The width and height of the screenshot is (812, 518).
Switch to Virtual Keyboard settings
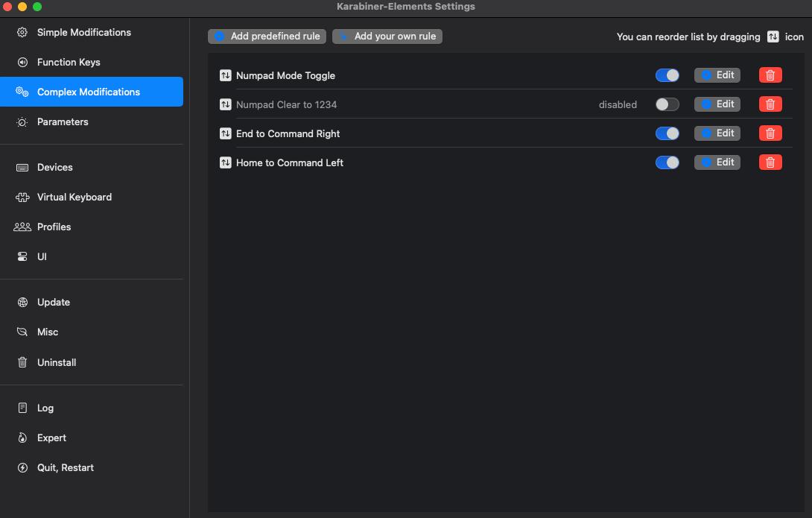pyautogui.click(x=74, y=198)
